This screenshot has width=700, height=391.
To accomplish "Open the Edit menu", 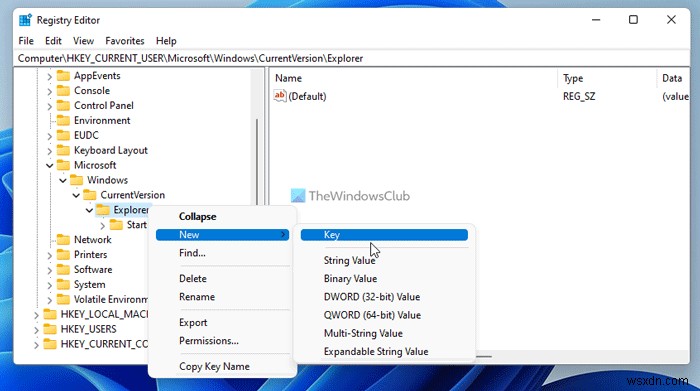I will click(53, 41).
